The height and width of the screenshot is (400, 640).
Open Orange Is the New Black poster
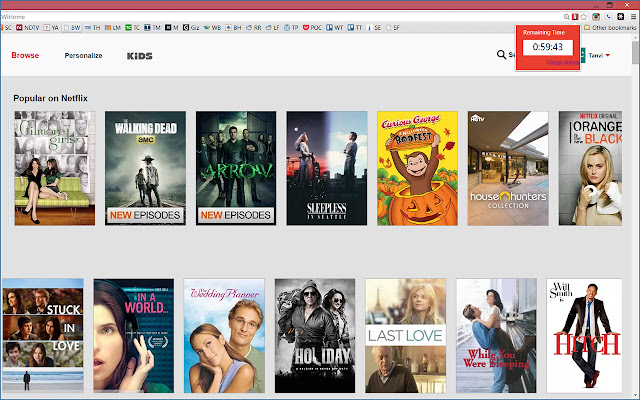pos(590,168)
